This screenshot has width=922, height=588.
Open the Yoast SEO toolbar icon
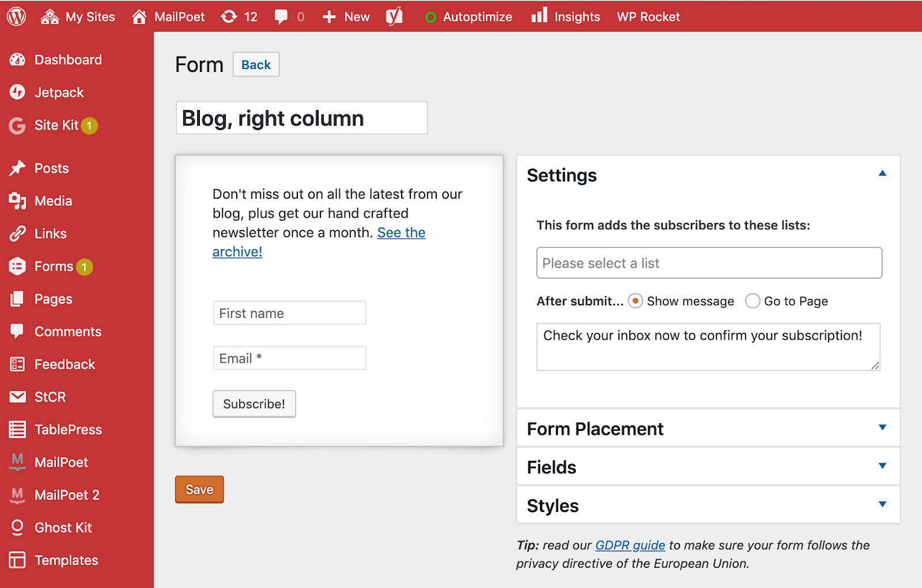click(394, 17)
